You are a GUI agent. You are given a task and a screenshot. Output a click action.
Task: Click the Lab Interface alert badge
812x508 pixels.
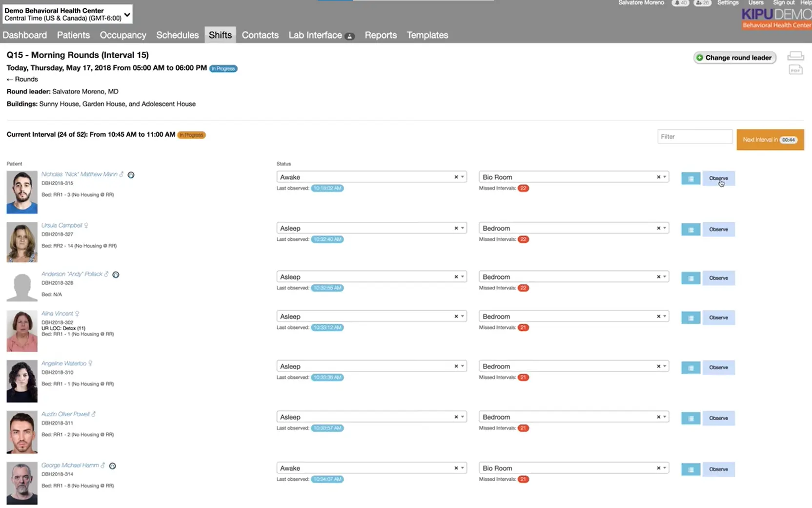point(349,36)
